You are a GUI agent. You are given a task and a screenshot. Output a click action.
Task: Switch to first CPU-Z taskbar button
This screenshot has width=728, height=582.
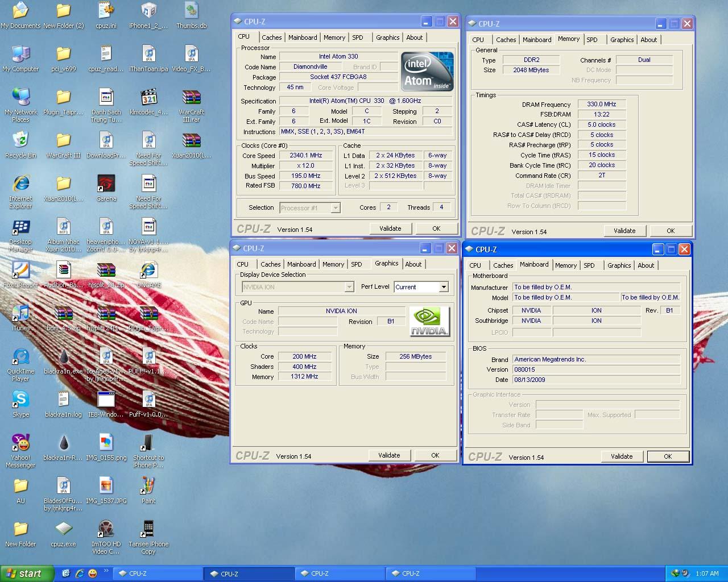(158, 574)
